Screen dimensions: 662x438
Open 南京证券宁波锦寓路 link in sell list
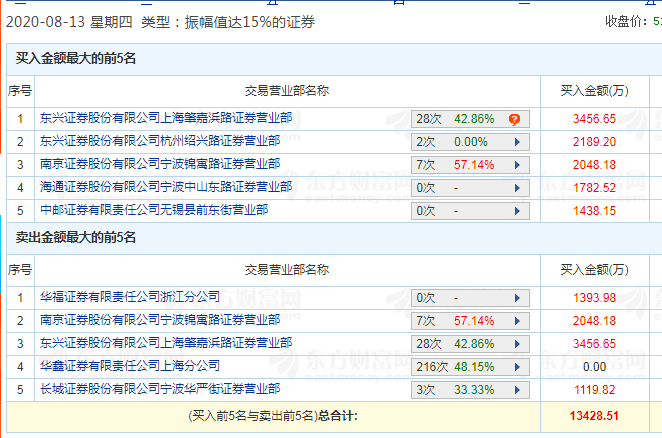[x=160, y=320]
